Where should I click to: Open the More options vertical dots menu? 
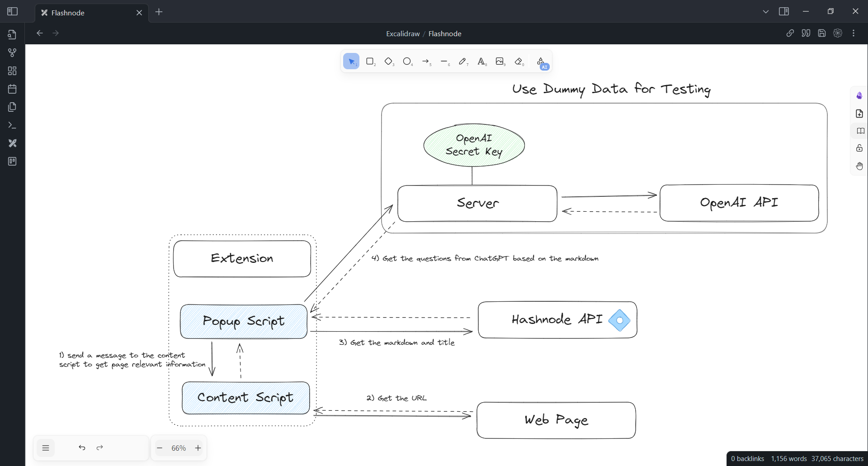(854, 33)
